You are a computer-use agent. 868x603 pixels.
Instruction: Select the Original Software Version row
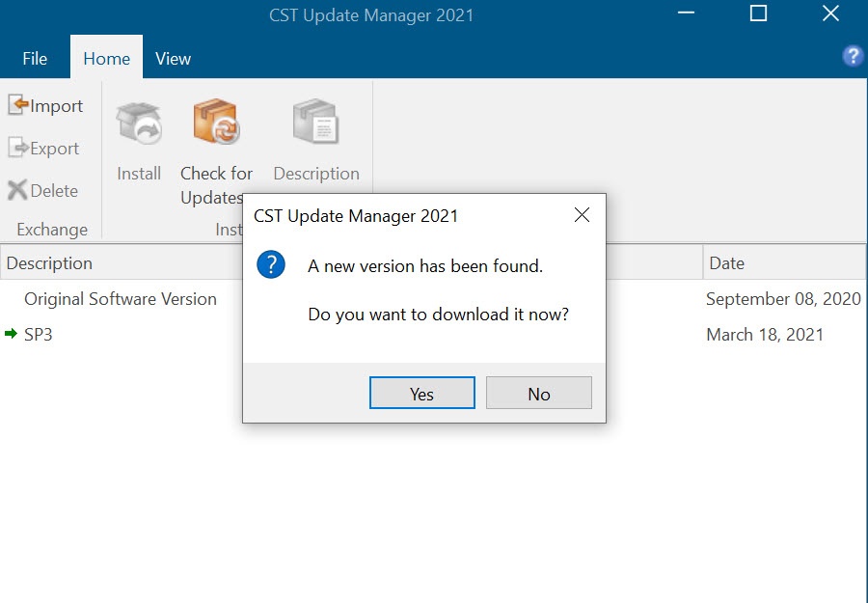click(x=434, y=299)
